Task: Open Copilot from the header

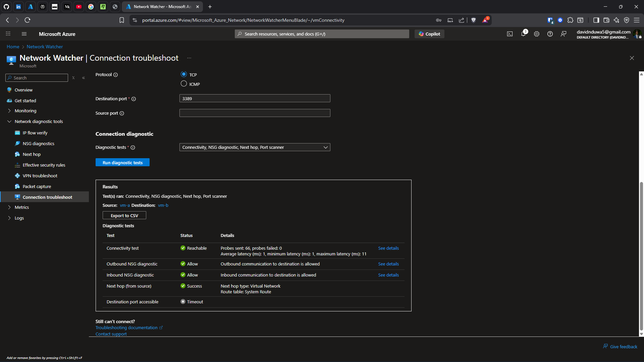Action: (x=429, y=34)
